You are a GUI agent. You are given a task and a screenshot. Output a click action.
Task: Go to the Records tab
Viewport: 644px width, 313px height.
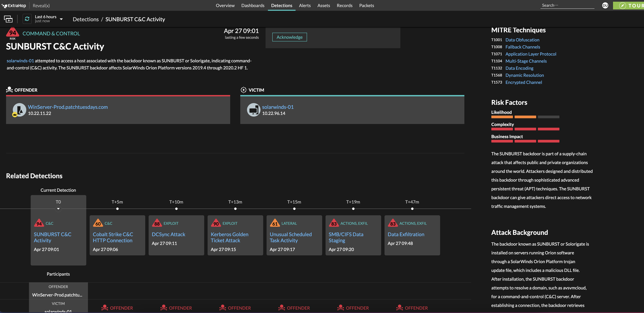(345, 6)
